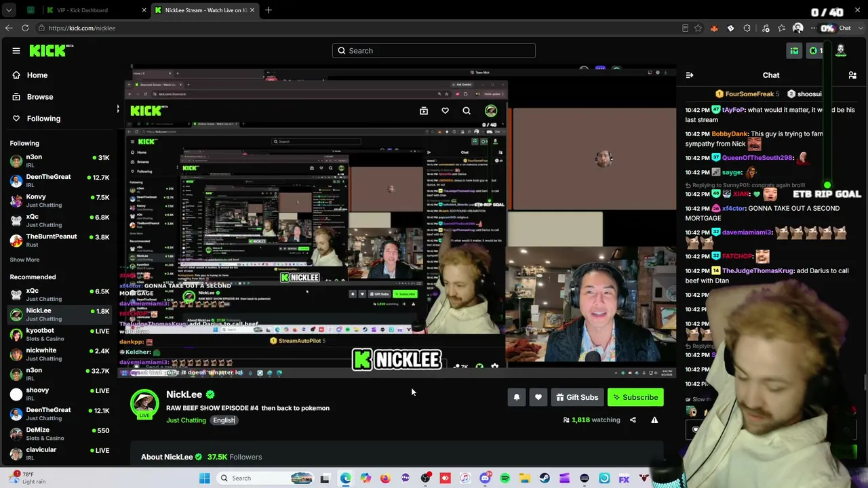Click the Windows taskbar search box
Screen dimensions: 868x488
[x=267, y=479]
